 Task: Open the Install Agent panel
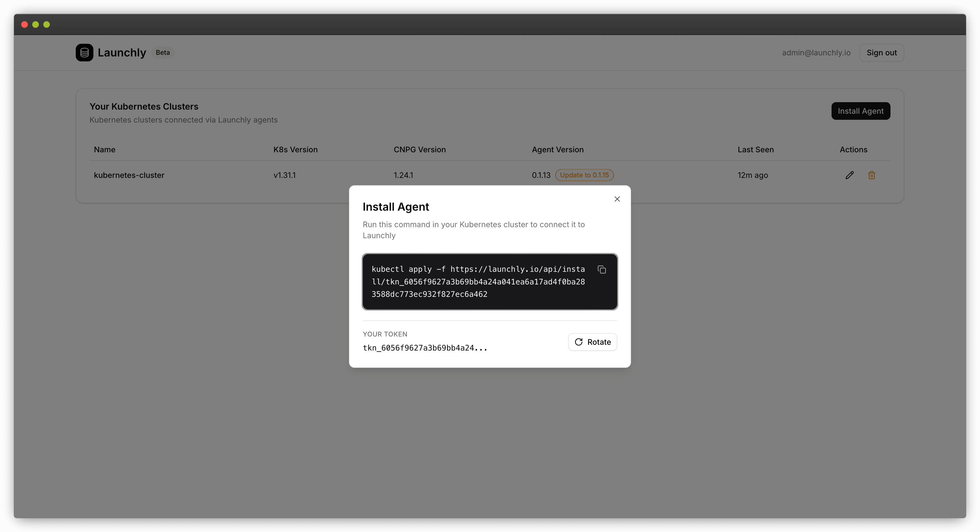coord(860,111)
